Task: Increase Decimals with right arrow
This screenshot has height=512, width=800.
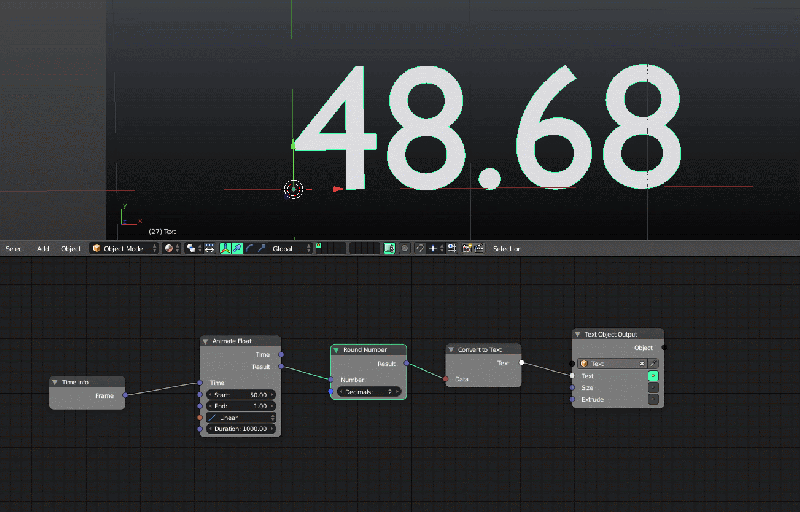Action: pyautogui.click(x=397, y=392)
